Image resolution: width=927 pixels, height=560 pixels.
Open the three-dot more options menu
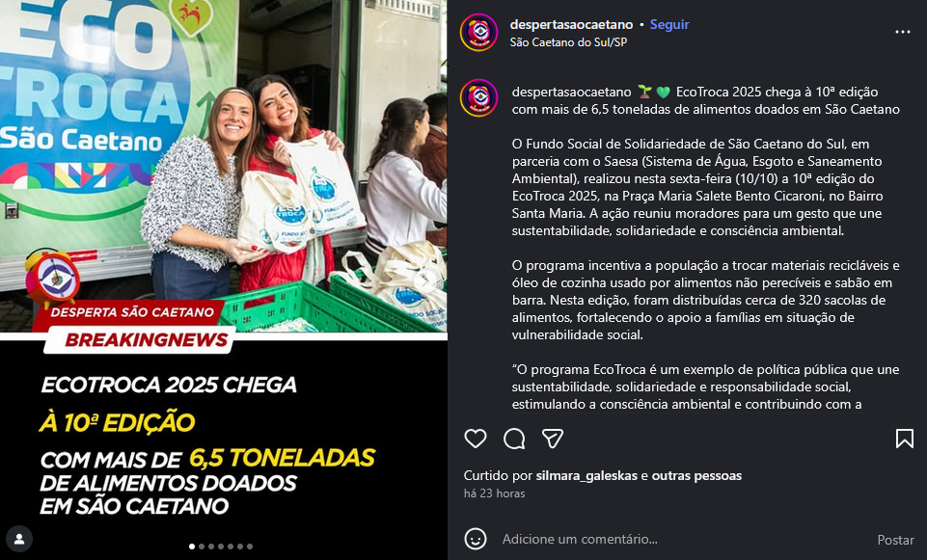(902, 32)
